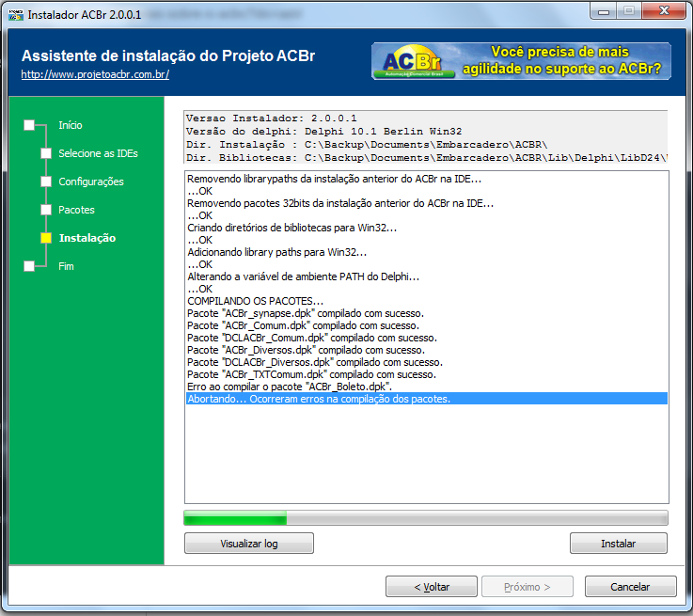This screenshot has height=616, width=693.
Task: Select 'Alterando a variável de ambiente' line
Action: 427,276
